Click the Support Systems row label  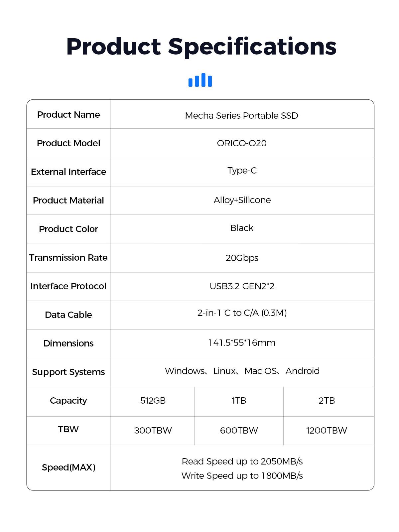(68, 372)
